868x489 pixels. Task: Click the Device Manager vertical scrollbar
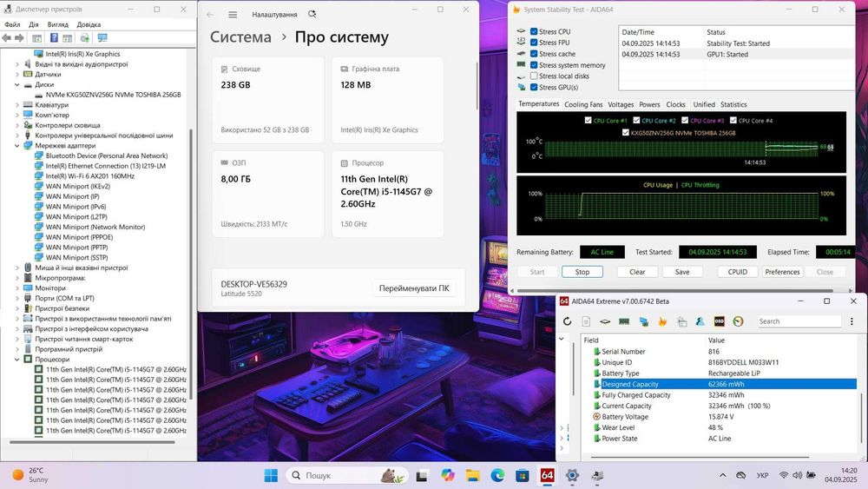191,265
